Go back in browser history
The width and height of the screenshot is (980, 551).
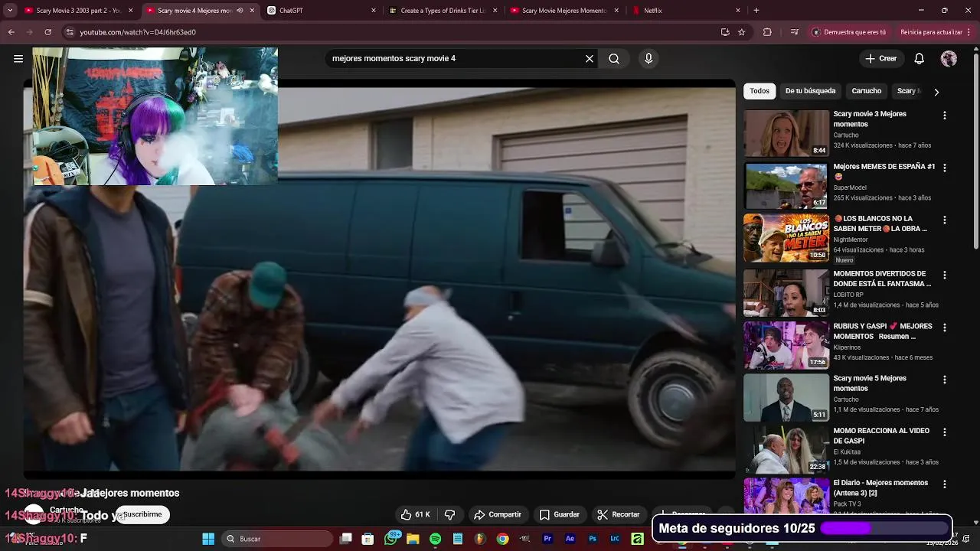(11, 32)
